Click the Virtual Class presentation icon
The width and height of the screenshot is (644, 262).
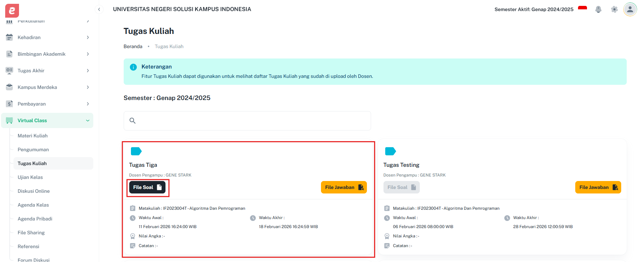point(9,120)
